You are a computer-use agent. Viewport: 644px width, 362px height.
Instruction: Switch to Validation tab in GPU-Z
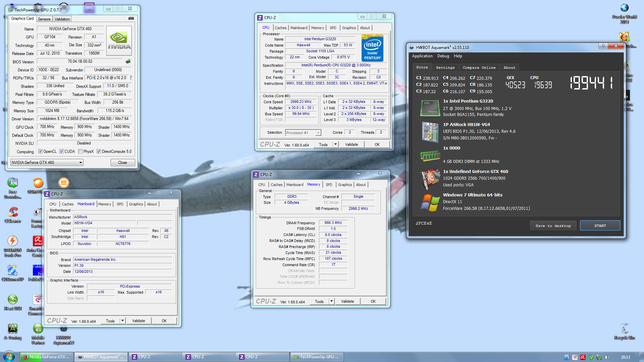(62, 19)
